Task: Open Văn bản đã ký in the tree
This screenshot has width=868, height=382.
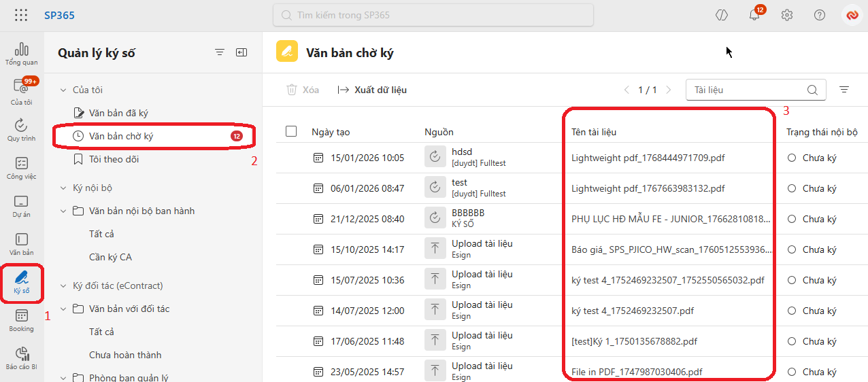Action: click(118, 113)
